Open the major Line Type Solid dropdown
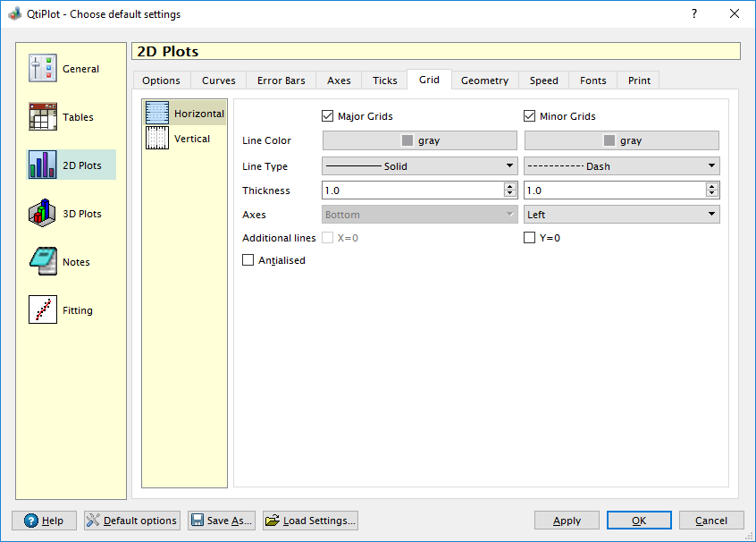The height and width of the screenshot is (542, 756). pyautogui.click(x=419, y=166)
